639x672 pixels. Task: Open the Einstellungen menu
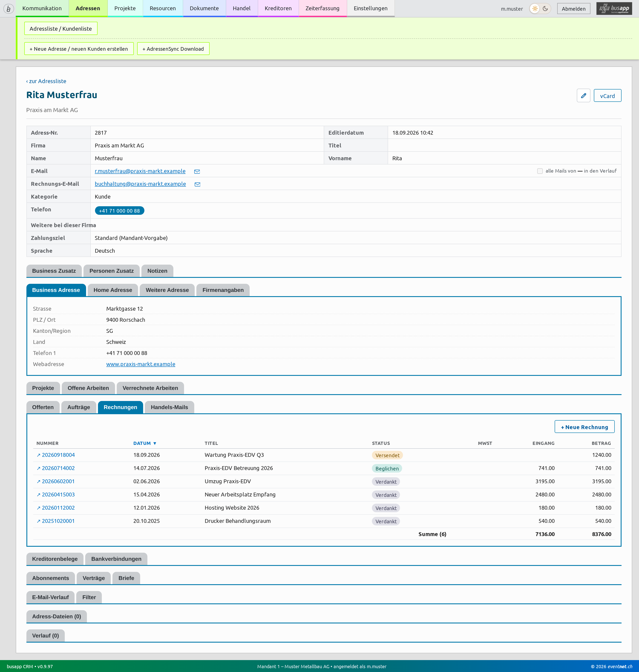click(x=370, y=8)
